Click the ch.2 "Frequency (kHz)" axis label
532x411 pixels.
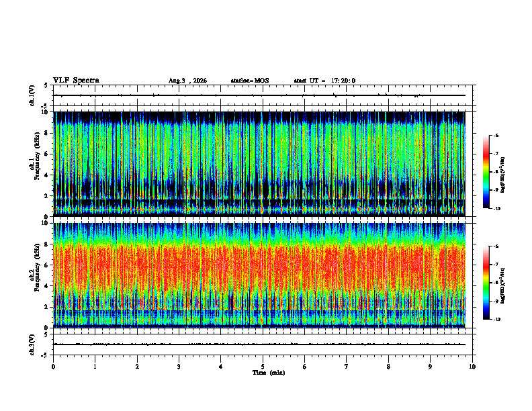click(x=38, y=267)
